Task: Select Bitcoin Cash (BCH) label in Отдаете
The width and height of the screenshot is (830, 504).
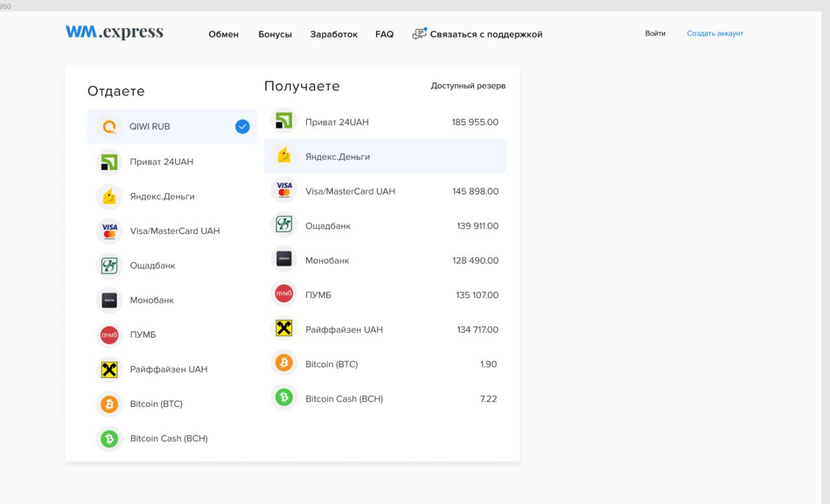Action: [x=169, y=439]
